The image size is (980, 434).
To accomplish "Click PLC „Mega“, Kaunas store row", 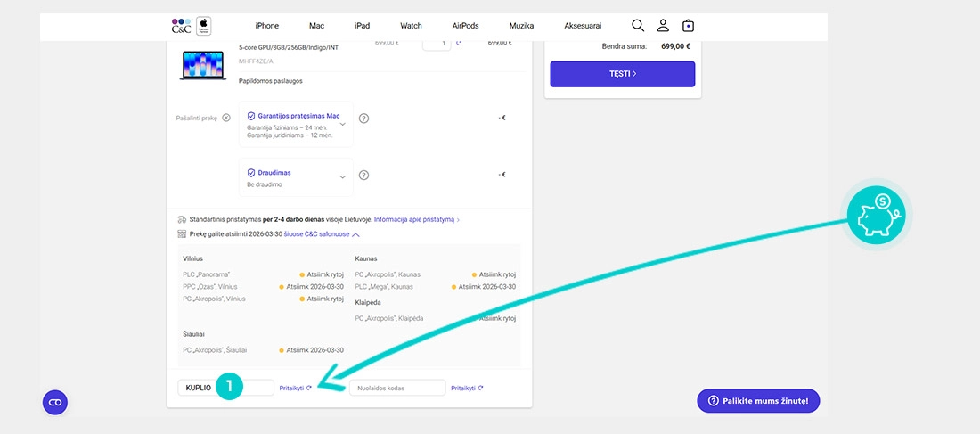I will tap(436, 286).
